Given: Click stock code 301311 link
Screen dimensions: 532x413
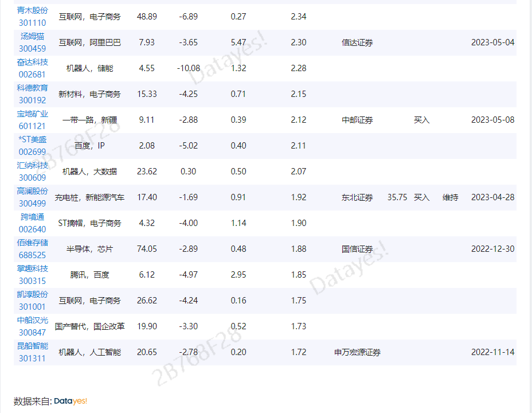Looking at the screenshot, I should [33, 359].
